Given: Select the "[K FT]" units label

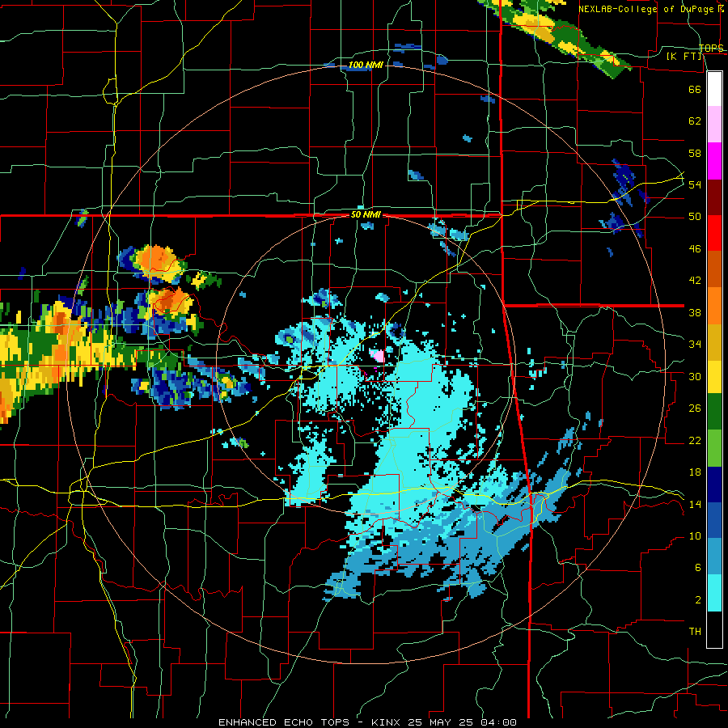Looking at the screenshot, I should [x=684, y=56].
